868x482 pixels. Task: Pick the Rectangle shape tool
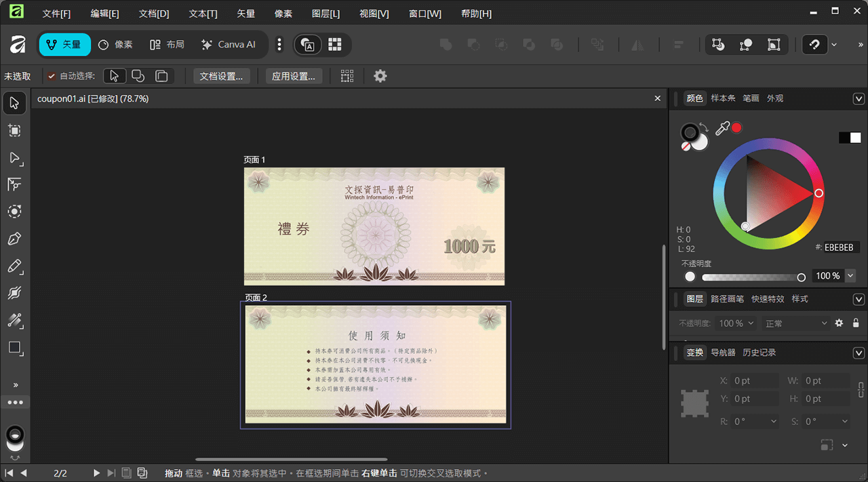click(x=14, y=348)
